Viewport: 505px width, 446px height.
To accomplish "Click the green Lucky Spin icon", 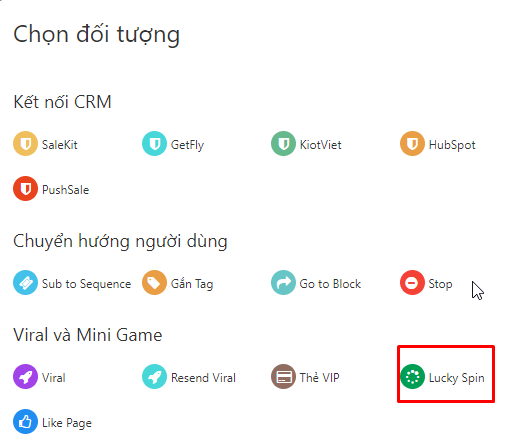I will pyautogui.click(x=412, y=377).
